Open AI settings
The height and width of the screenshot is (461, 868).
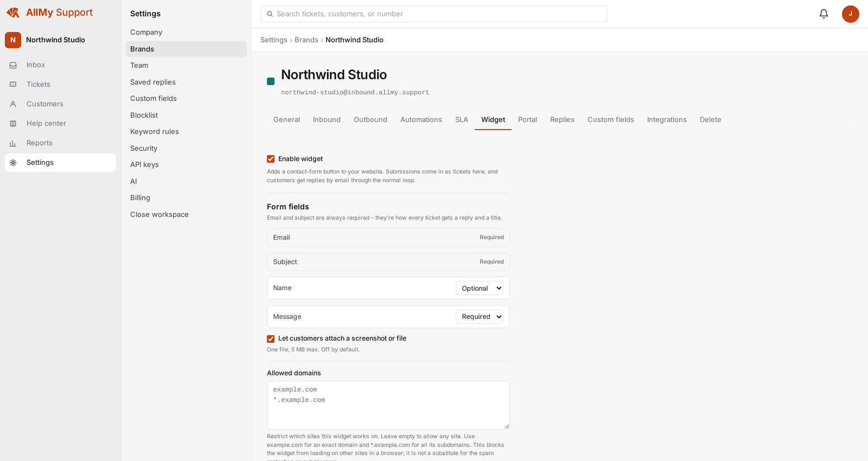(186, 182)
